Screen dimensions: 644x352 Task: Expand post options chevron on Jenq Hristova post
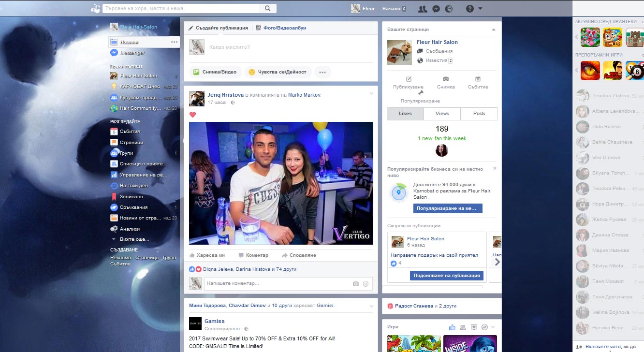pyautogui.click(x=371, y=93)
